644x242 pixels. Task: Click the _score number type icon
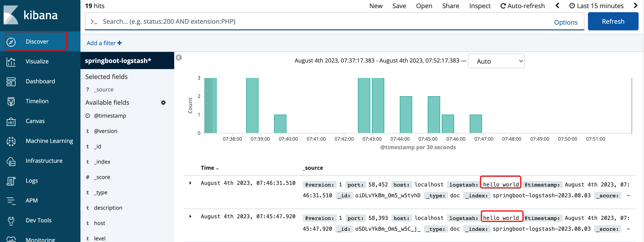click(x=88, y=177)
